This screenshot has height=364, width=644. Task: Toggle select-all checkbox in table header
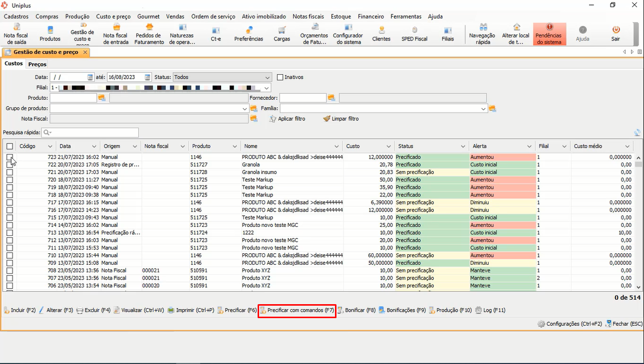(x=9, y=146)
